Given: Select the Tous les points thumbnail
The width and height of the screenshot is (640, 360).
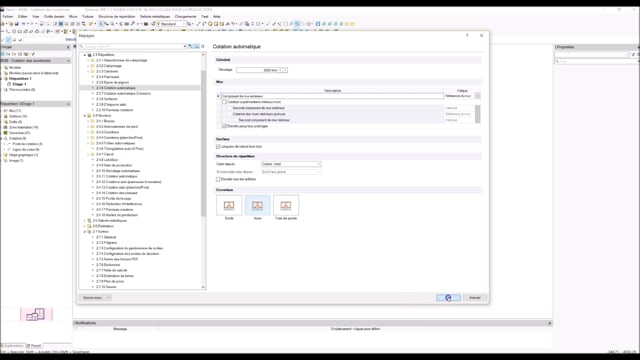Looking at the screenshot, I should 286,205.
